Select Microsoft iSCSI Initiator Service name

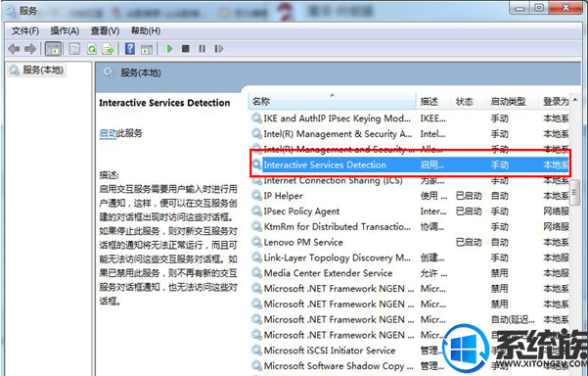pyautogui.click(x=330, y=351)
